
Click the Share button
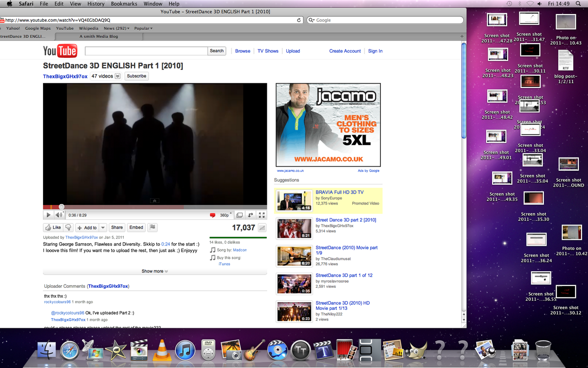[117, 227]
